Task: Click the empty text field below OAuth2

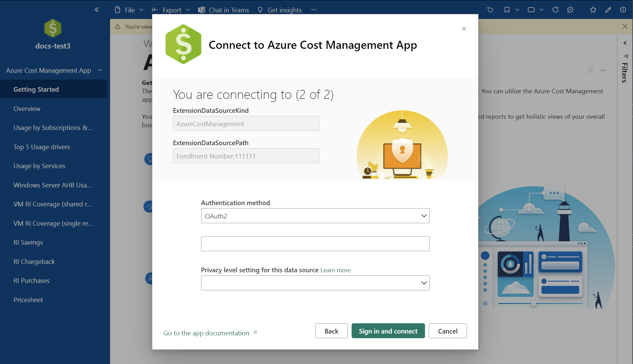Action: [315, 244]
